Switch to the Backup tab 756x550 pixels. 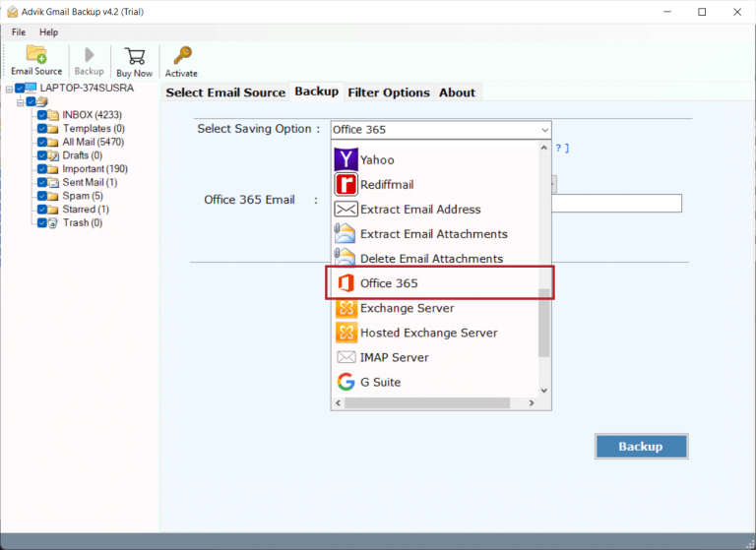(317, 92)
